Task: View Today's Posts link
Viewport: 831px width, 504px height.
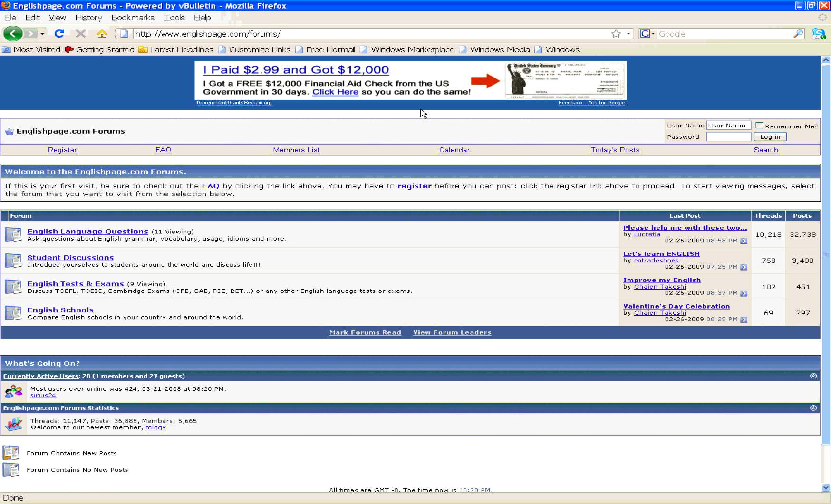Action: click(615, 150)
